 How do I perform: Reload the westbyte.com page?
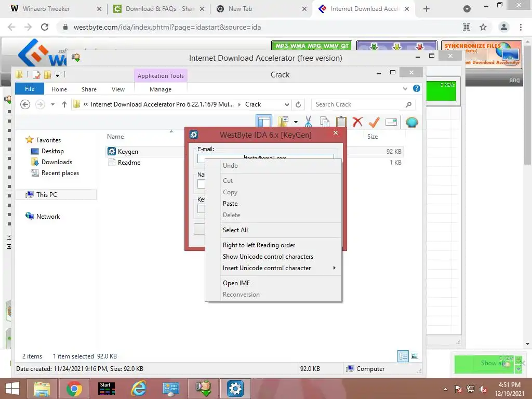click(x=45, y=27)
